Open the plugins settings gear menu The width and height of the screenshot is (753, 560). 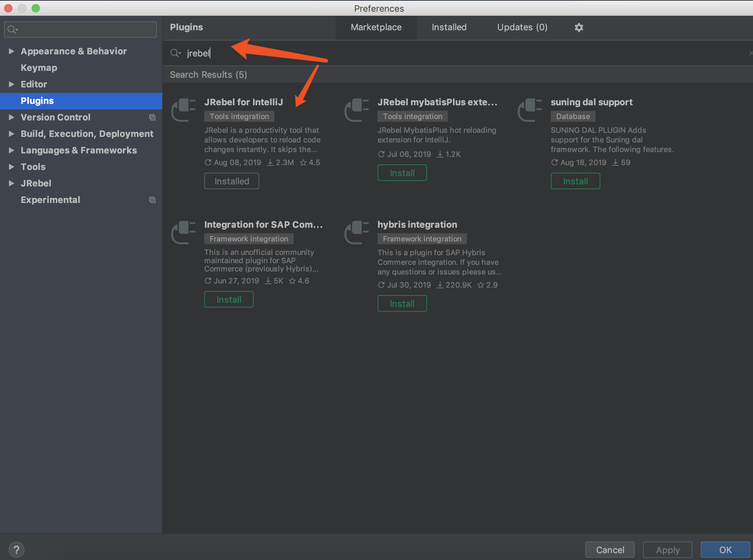[579, 27]
